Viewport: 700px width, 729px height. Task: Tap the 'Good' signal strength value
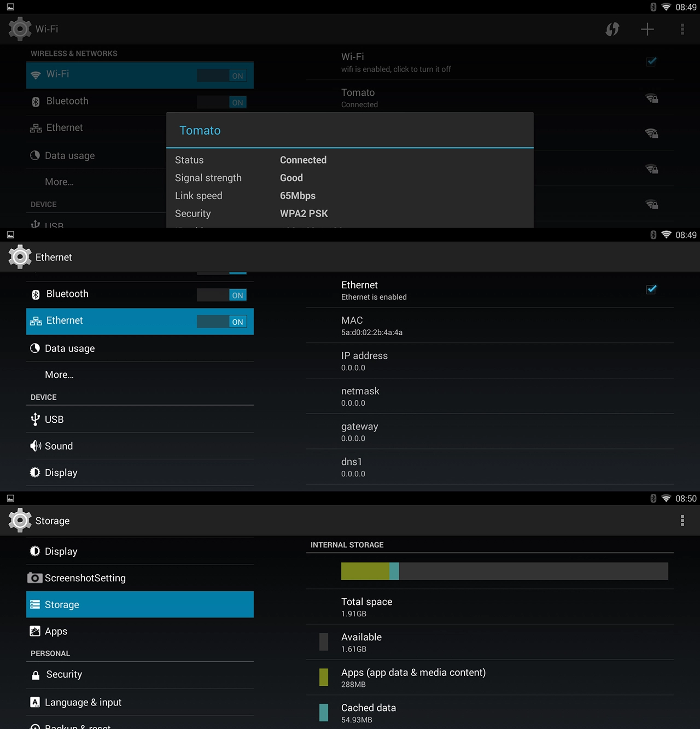[291, 178]
